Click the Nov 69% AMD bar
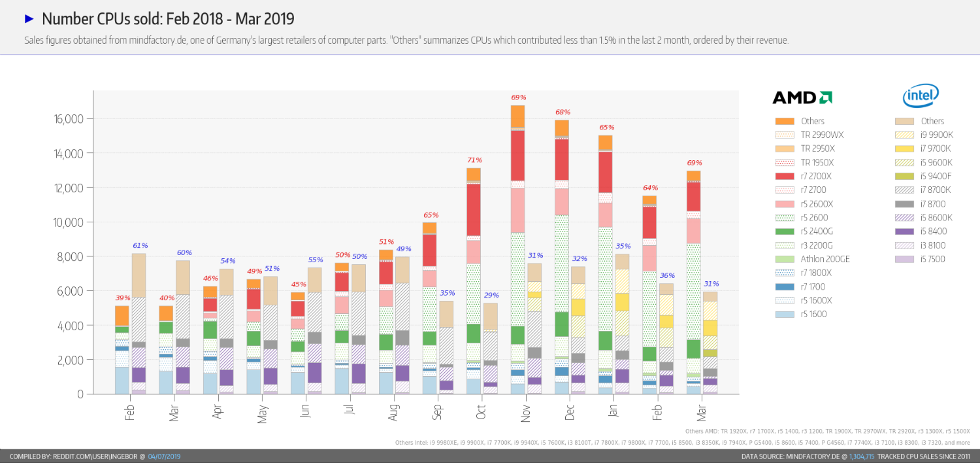The image size is (980, 463). click(518, 250)
